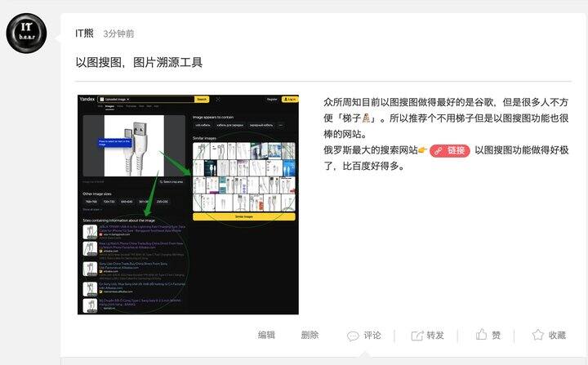Click the pointing hand emoji
Image resolution: width=588 pixels, height=365 pixels.
[423, 150]
